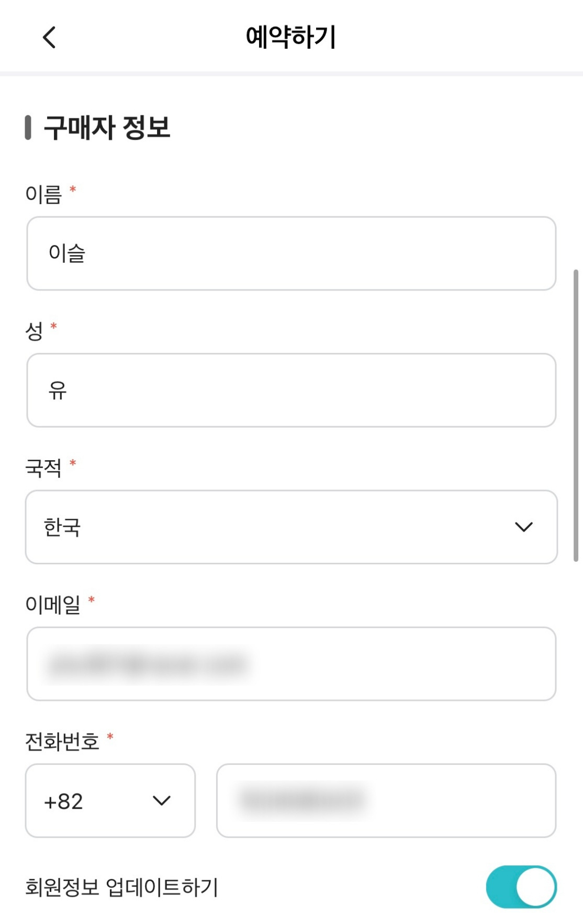Screen dimensions: 583x924
Task: Click the 이름 input field containing 이슬
Action: 291,253
